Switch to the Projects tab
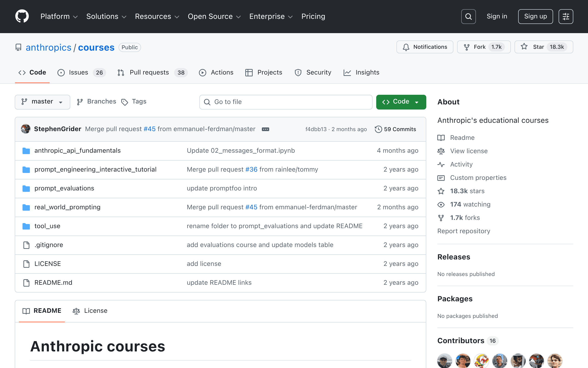 point(264,72)
